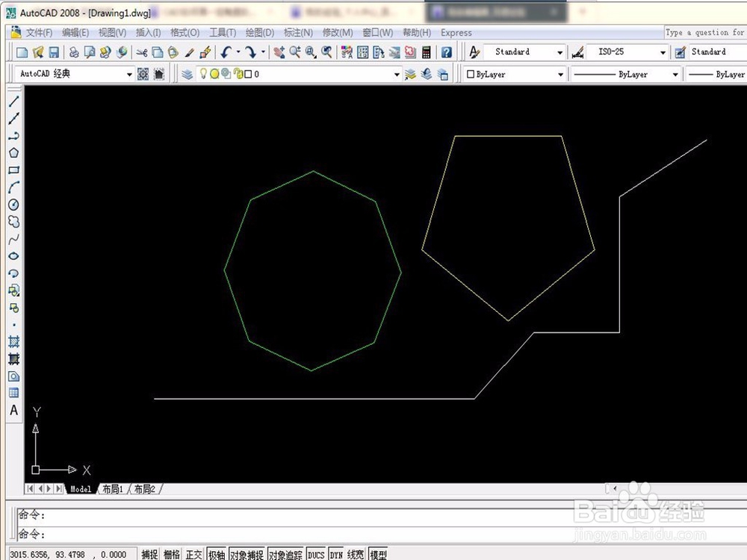Viewport: 747px width, 560px height.
Task: Click the Cut scissors icon
Action: click(141, 52)
